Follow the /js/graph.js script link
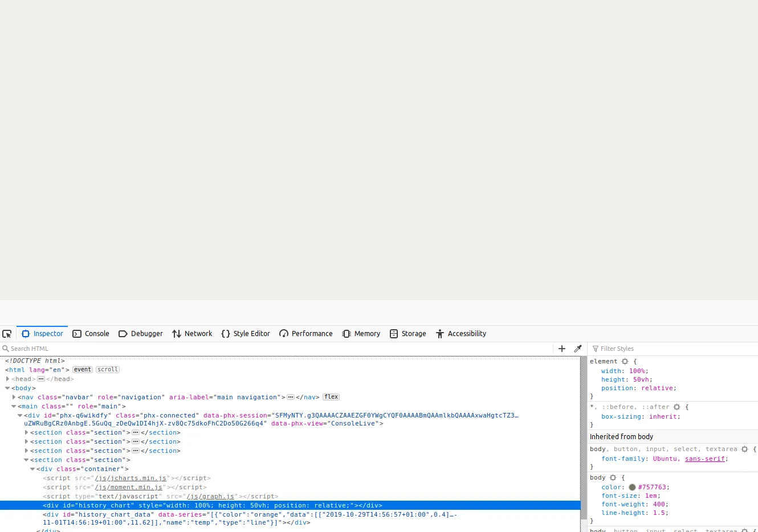Image resolution: width=758 pixels, height=532 pixels. point(210,496)
